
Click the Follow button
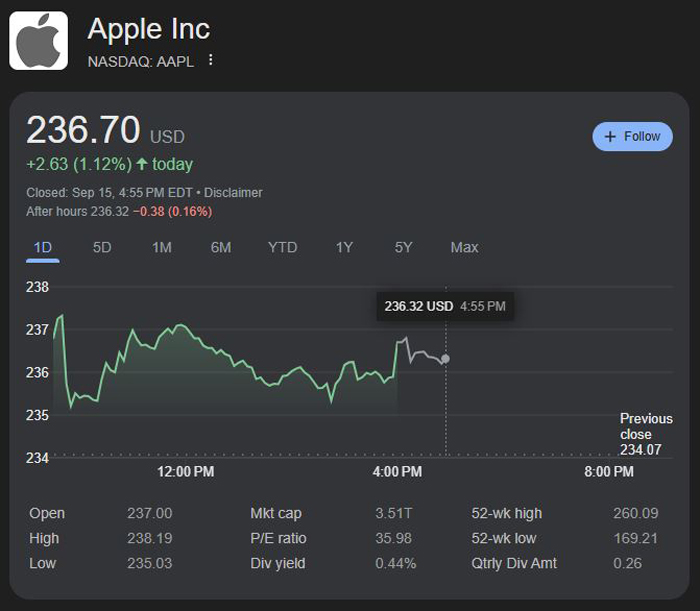(632, 136)
